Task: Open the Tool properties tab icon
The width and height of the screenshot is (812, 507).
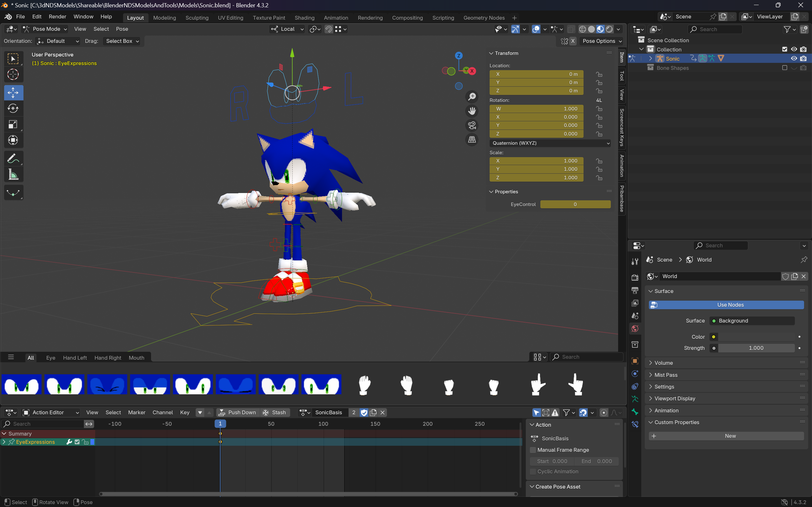Action: click(x=635, y=262)
